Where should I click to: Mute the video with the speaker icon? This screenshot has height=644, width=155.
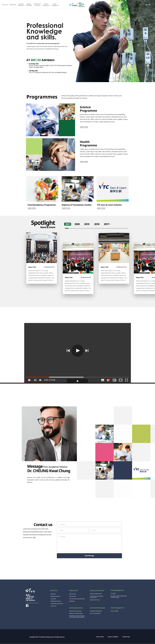tap(40, 380)
